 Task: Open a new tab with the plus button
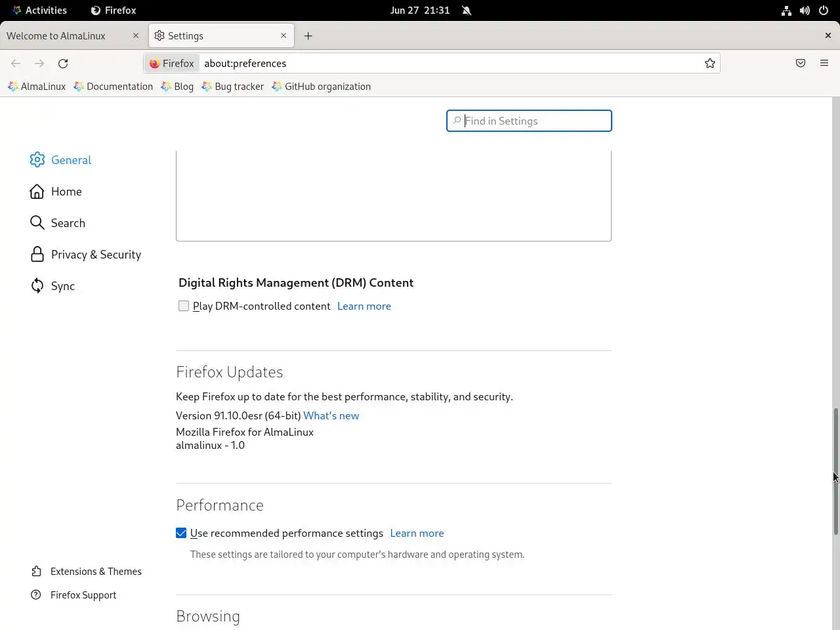pos(308,36)
